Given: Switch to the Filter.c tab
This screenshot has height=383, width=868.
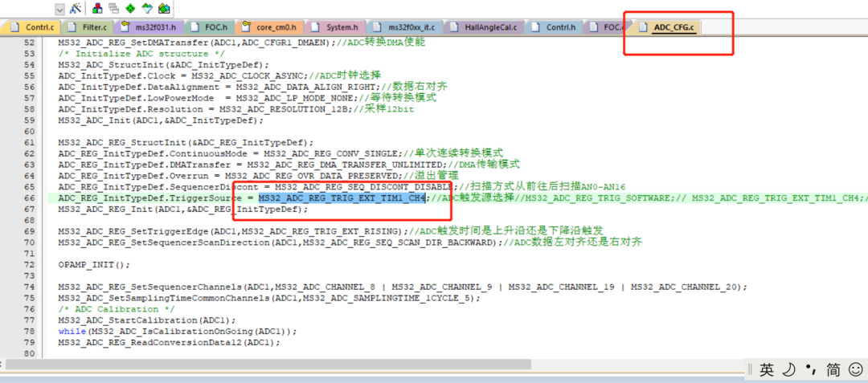Looking at the screenshot, I should (x=88, y=26).
